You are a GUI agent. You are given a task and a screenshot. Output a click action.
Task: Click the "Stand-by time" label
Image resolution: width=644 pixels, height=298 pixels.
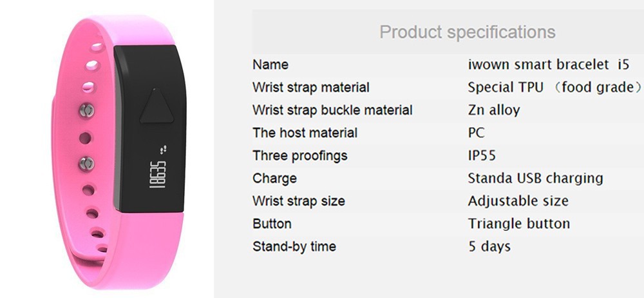294,246
